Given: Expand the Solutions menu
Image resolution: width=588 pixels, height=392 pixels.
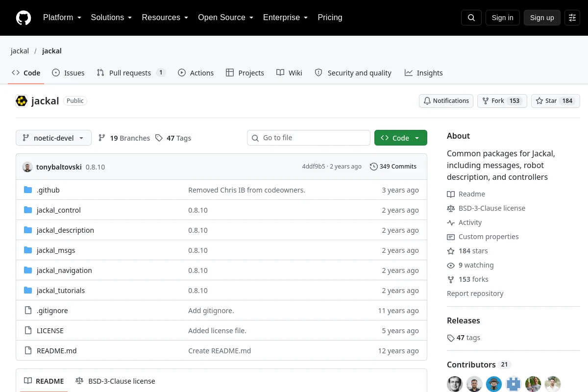Looking at the screenshot, I should click(x=111, y=18).
